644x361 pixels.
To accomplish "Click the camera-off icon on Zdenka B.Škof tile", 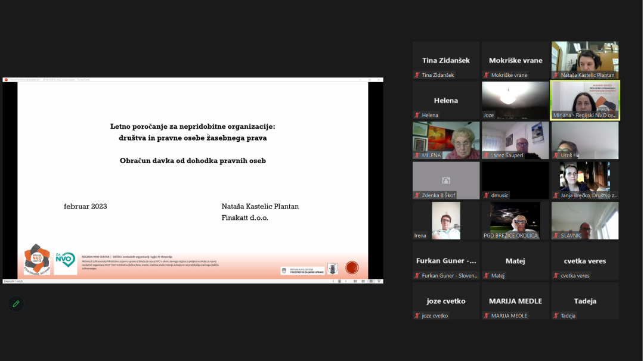I will coord(446,181).
